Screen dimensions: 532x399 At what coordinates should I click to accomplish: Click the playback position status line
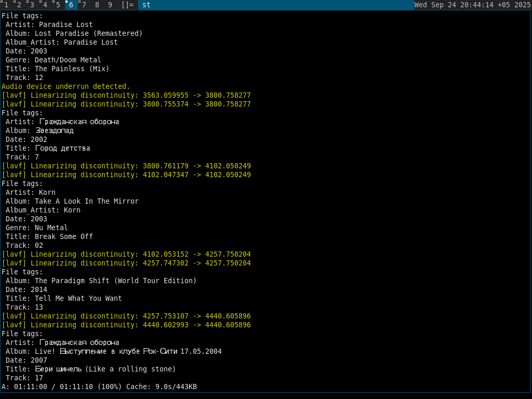pos(99,387)
